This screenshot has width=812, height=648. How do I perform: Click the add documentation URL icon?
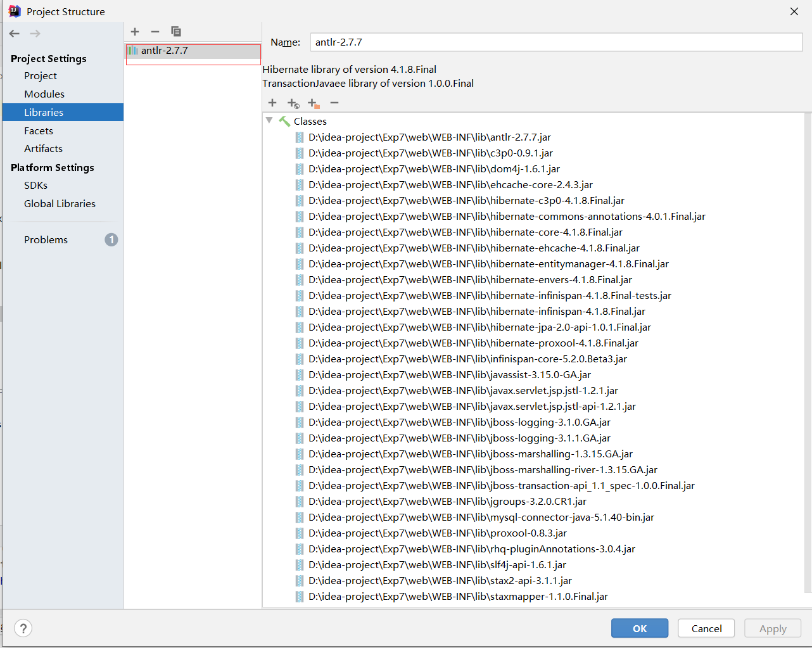tap(293, 103)
